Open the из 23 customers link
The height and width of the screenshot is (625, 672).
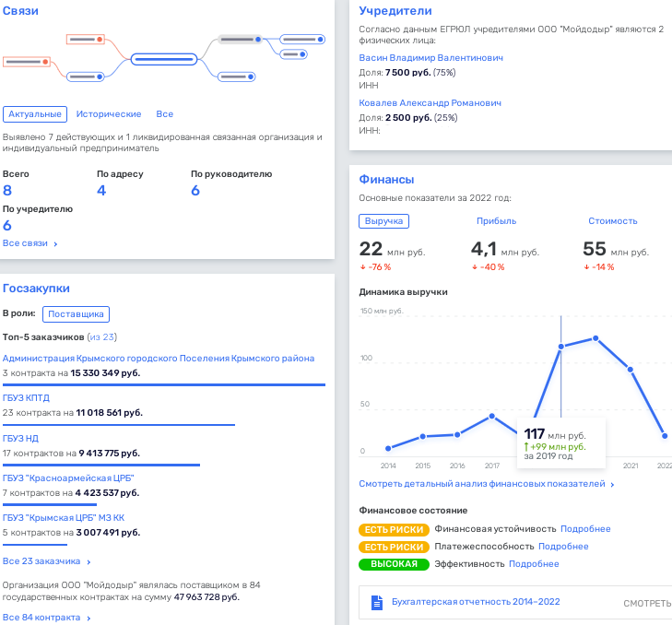pyautogui.click(x=102, y=337)
